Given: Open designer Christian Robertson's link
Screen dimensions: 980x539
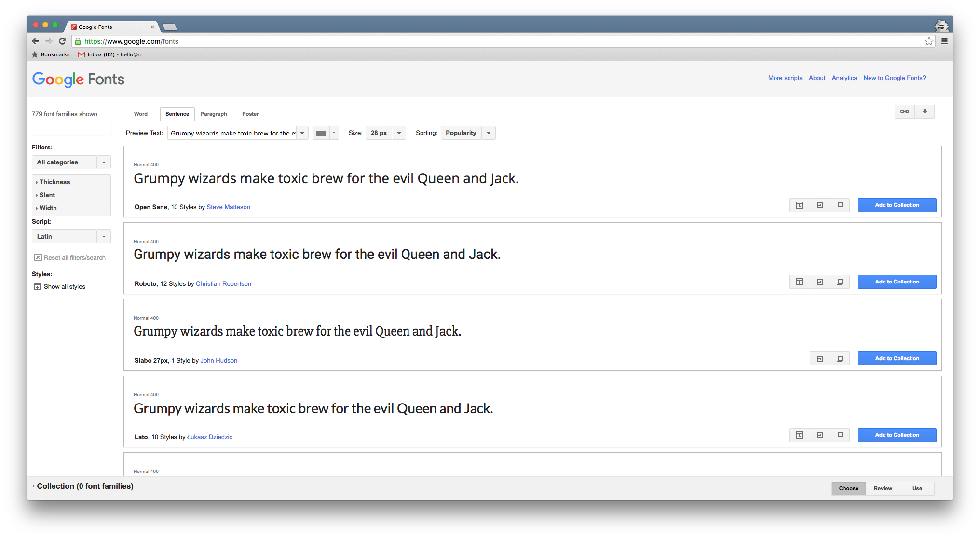Looking at the screenshot, I should click(x=223, y=284).
